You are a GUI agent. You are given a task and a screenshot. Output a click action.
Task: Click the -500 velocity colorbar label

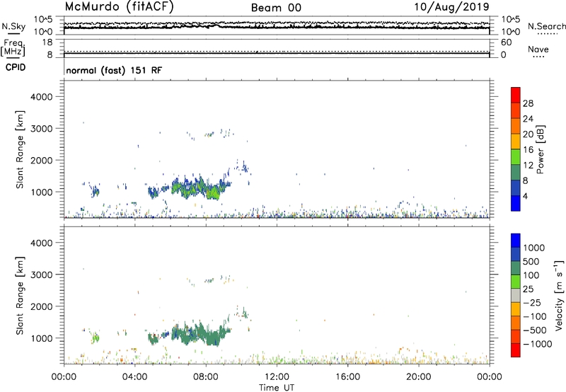pos(535,330)
